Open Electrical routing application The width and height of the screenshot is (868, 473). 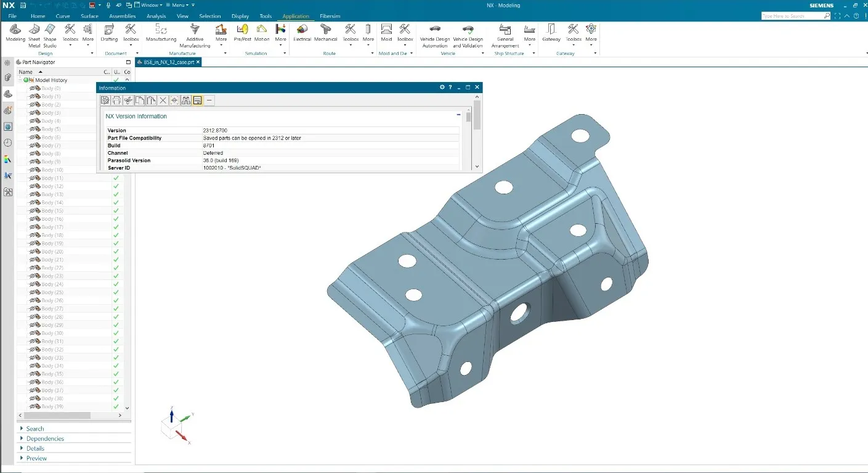click(x=302, y=33)
